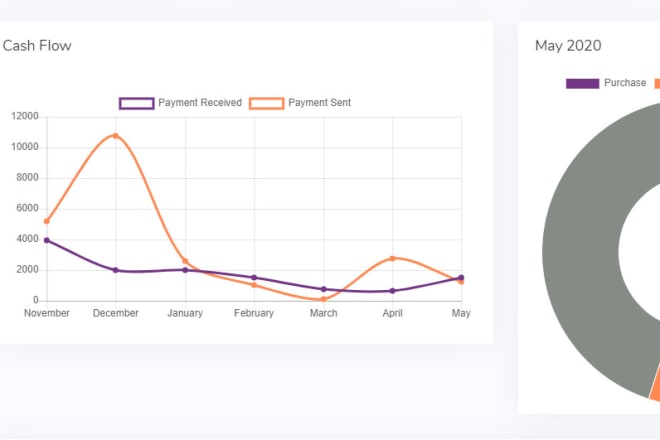Select the purple December data point
Screen dimensions: 660x440
pyautogui.click(x=116, y=270)
